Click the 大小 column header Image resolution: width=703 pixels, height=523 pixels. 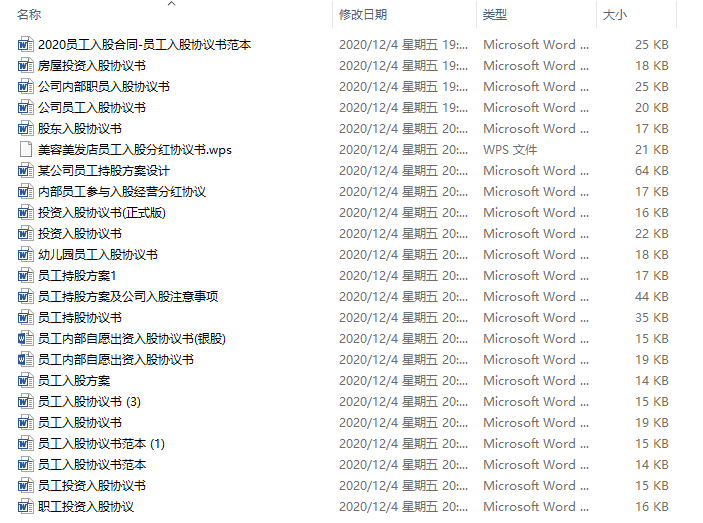tap(614, 15)
